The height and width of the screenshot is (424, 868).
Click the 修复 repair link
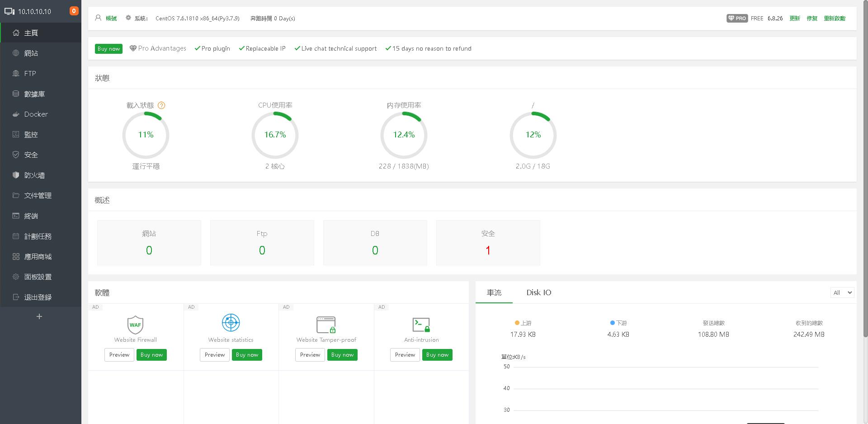tap(812, 19)
